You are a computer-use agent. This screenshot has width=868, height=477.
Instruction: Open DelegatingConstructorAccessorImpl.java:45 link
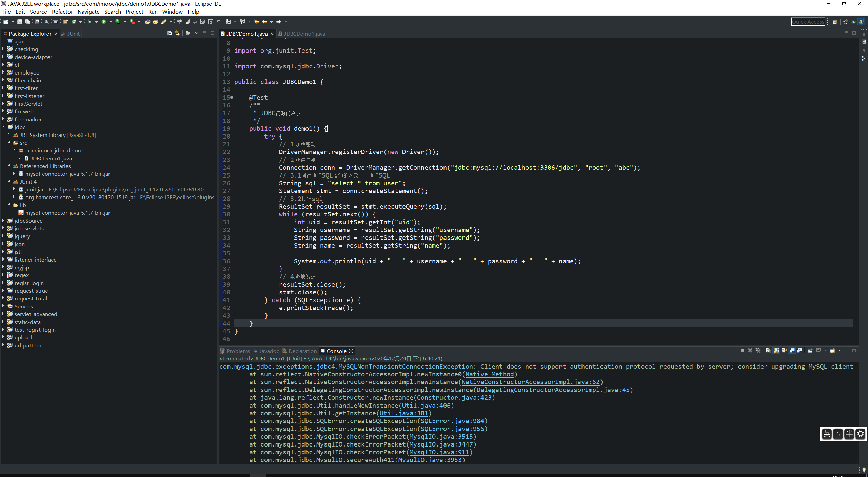(x=553, y=390)
